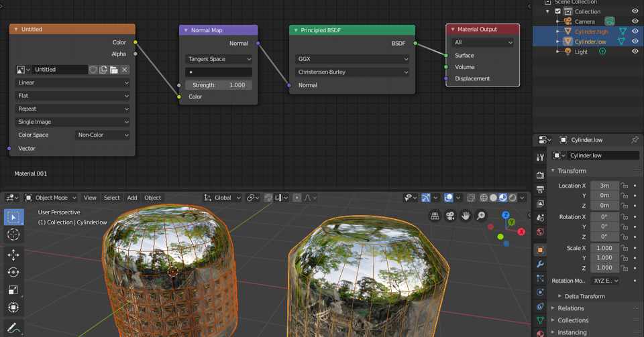
Task: Select the Cursor tool in viewport toolbar
Action: pyautogui.click(x=13, y=234)
